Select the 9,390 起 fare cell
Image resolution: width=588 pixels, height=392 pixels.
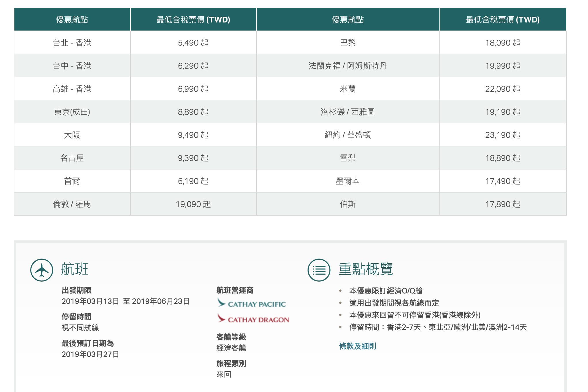(193, 158)
